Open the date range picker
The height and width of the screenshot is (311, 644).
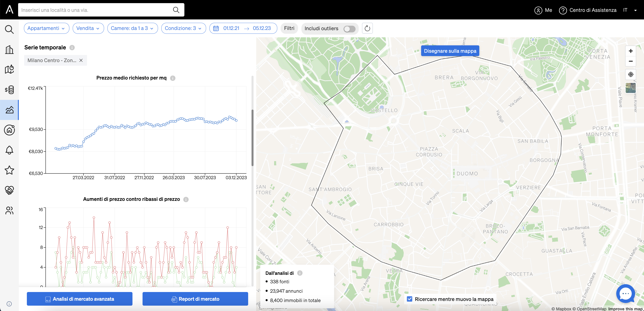point(243,28)
